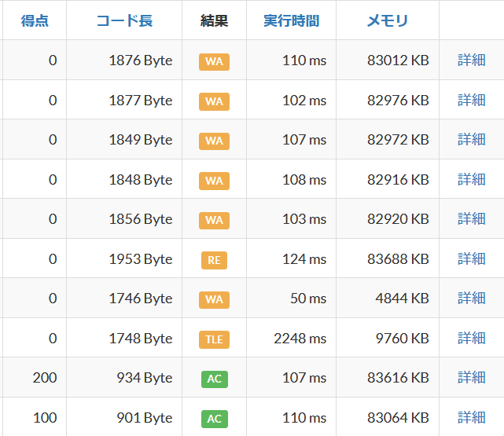The width and height of the screenshot is (504, 436).
Task: Select the score cell showing 100
Action: click(35, 417)
